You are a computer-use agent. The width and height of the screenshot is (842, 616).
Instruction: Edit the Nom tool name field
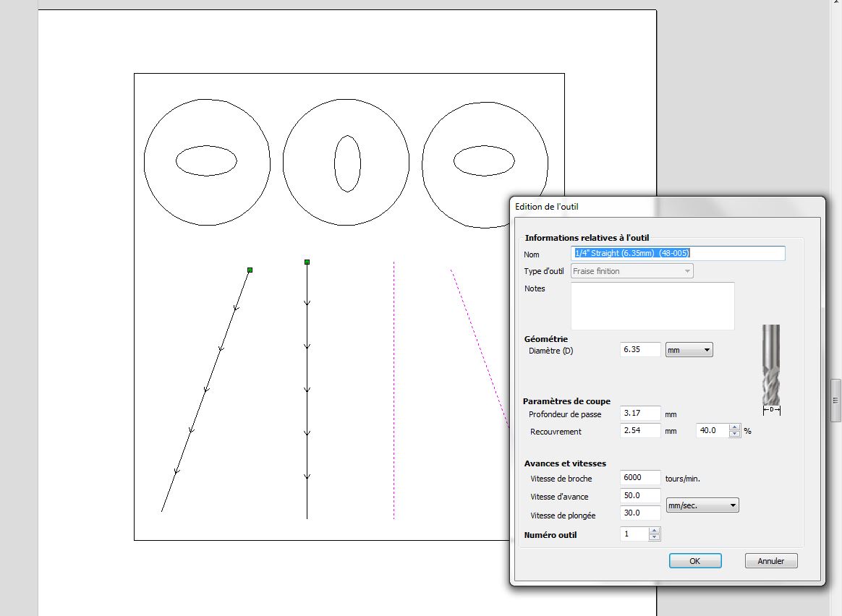678,253
